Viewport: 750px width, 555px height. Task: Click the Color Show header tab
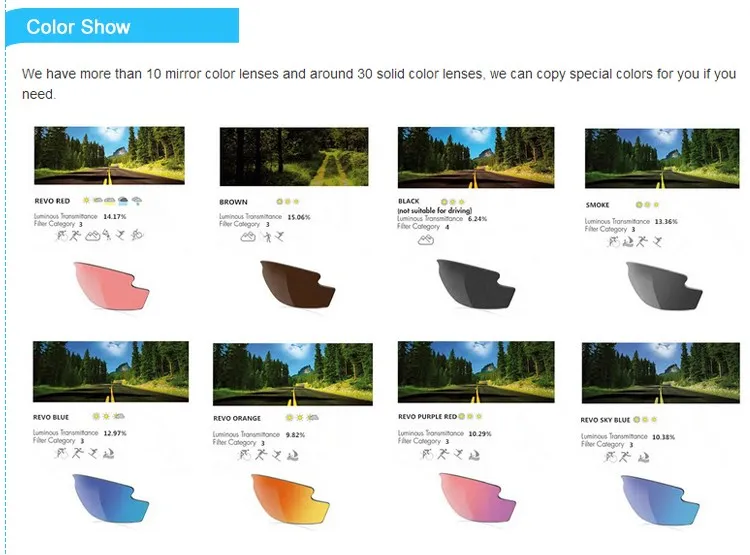coord(78,27)
